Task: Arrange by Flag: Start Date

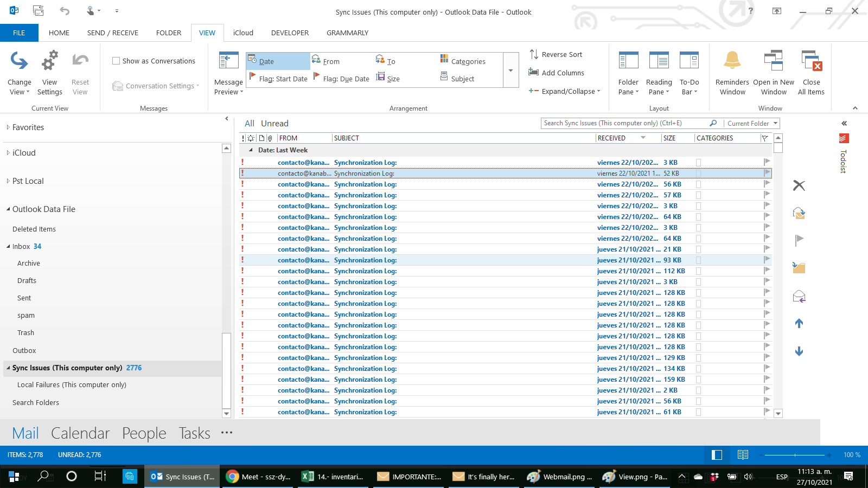Action: coord(278,79)
